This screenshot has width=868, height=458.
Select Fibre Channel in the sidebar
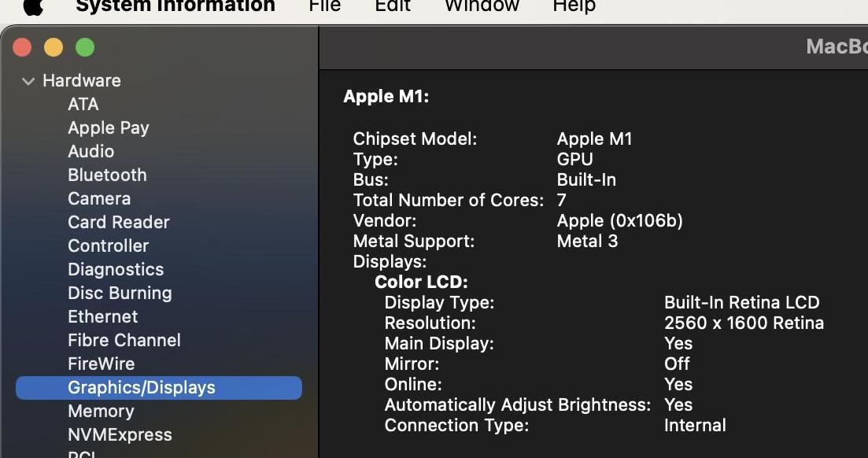(124, 340)
